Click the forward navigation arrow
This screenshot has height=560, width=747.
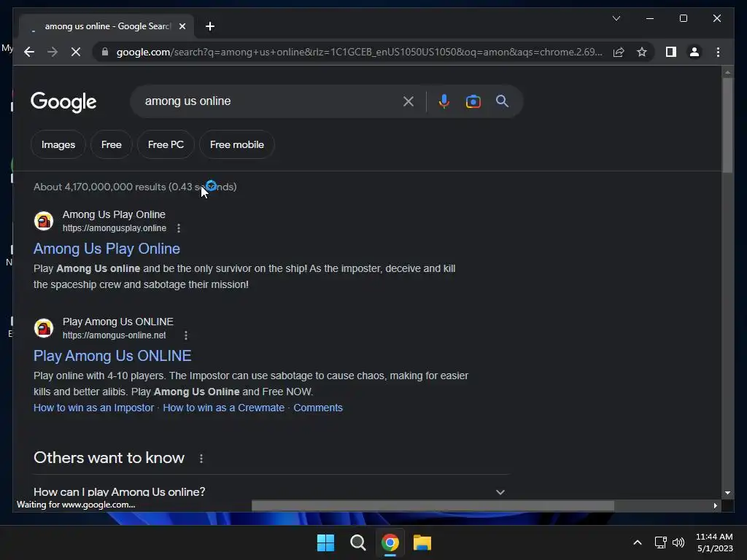(x=53, y=52)
